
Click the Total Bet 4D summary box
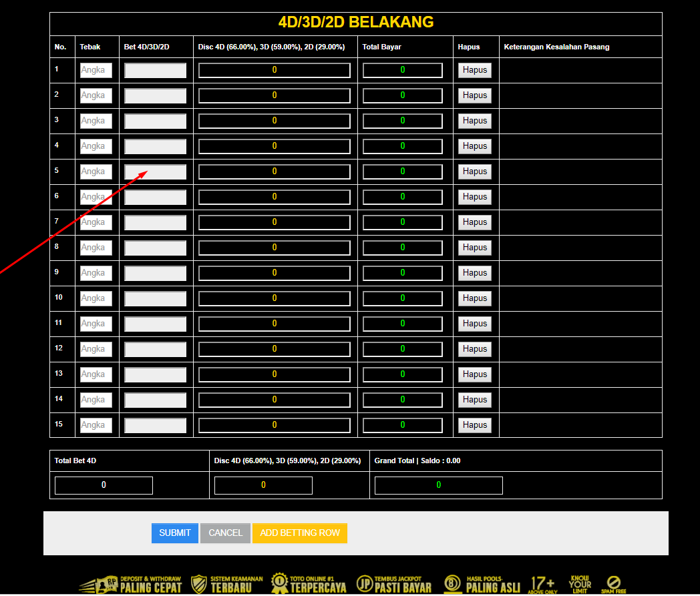pos(104,485)
